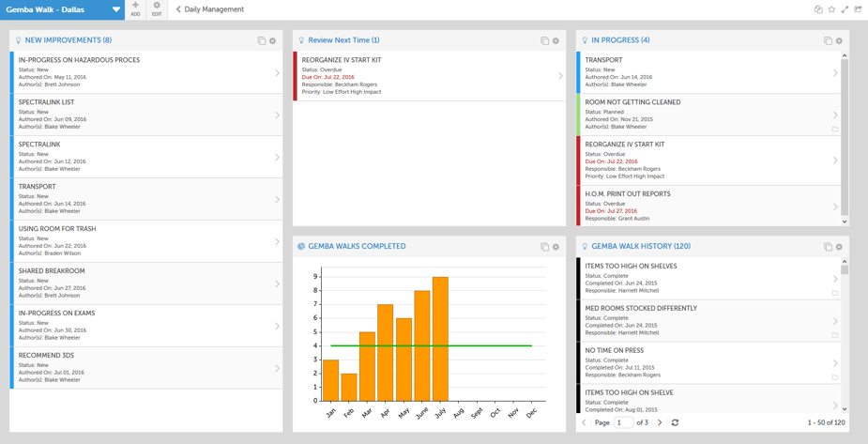Click copy icon on Review Next Time panel
The width and height of the screenshot is (868, 444).
pos(544,40)
